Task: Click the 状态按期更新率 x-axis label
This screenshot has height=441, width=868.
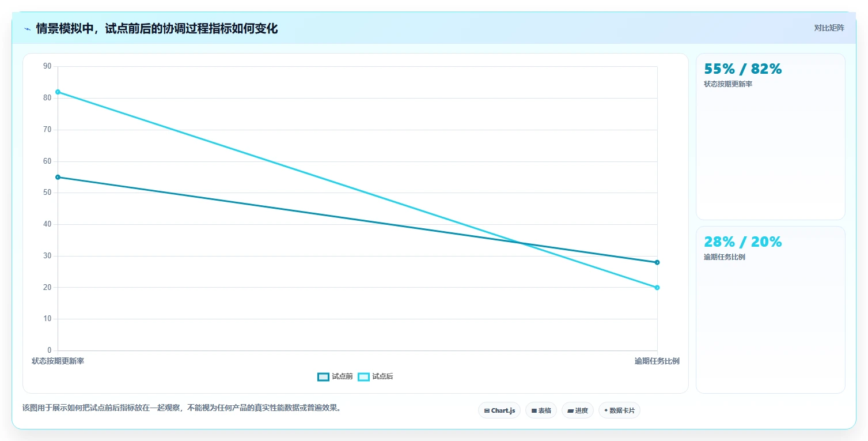Action: click(x=58, y=361)
